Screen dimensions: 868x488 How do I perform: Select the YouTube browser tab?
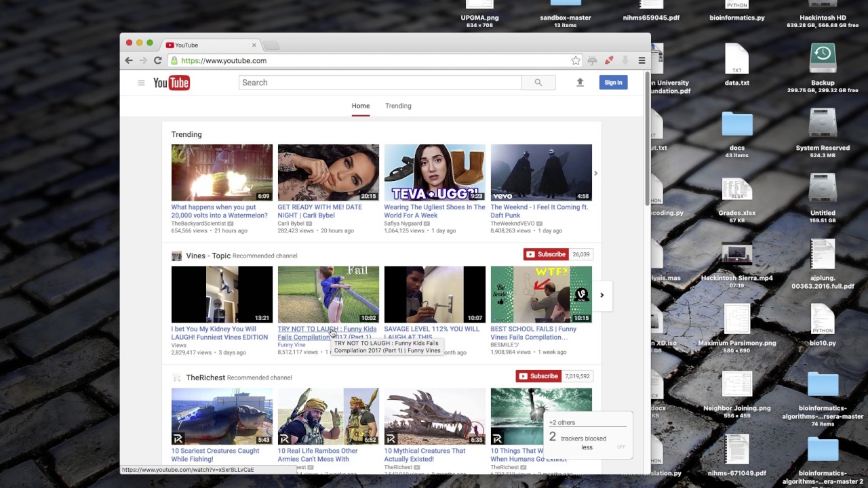210,45
